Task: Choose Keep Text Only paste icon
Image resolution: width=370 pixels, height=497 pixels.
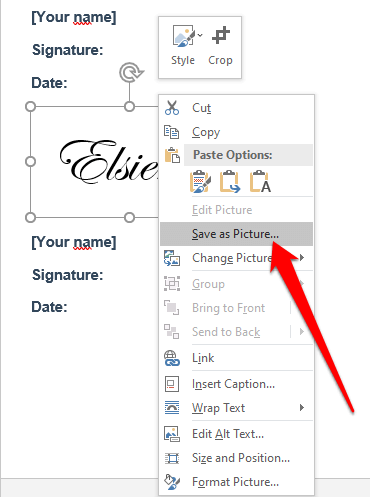Action: point(260,182)
